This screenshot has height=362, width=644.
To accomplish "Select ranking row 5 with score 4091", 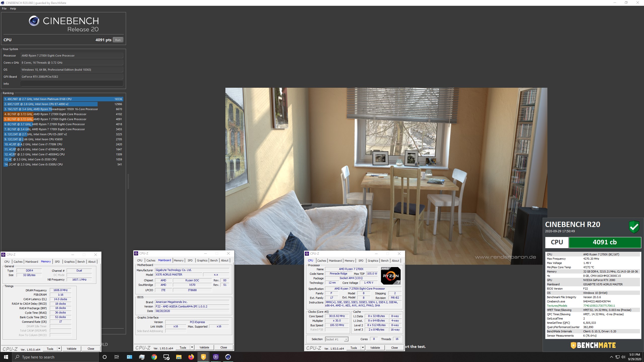I will 63,119.
